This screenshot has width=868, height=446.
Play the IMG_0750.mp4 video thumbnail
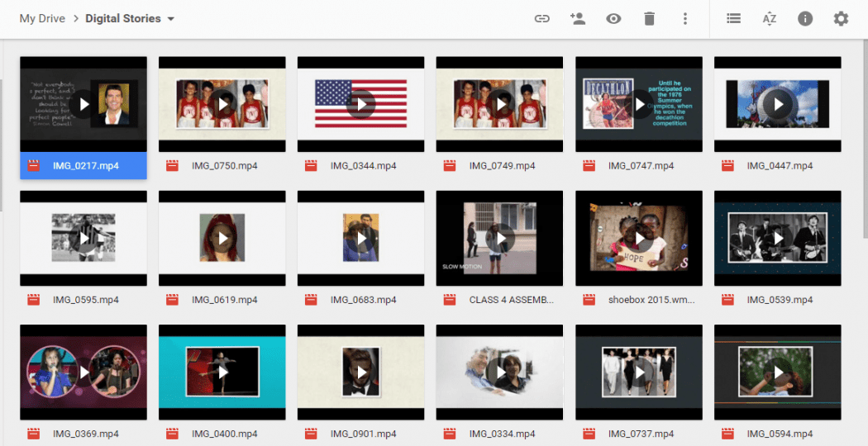[x=222, y=104]
